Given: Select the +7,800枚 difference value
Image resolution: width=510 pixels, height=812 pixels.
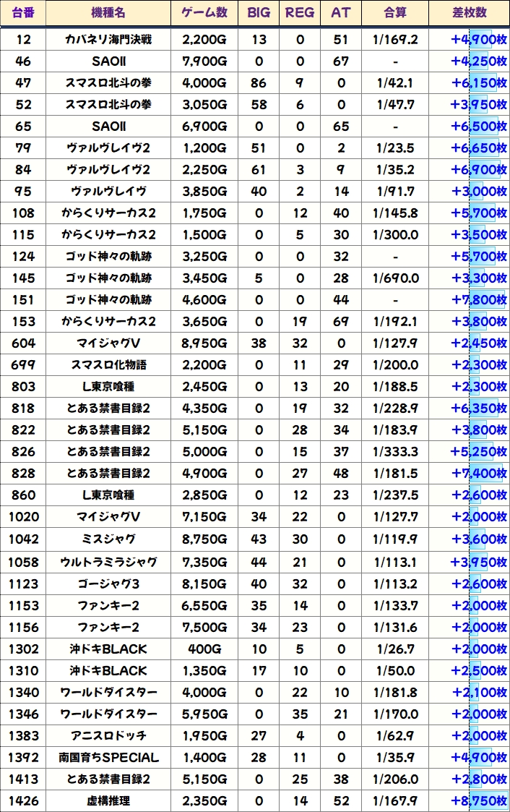Looking at the screenshot, I should point(479,300).
